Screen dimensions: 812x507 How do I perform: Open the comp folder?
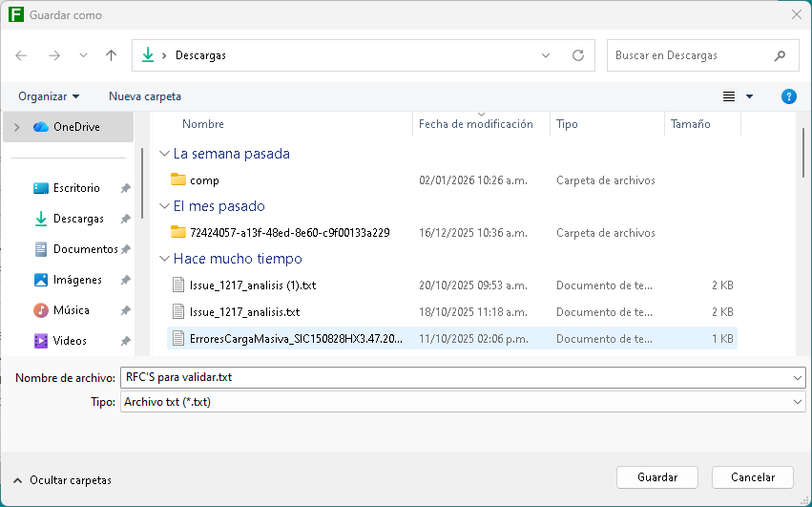point(204,180)
